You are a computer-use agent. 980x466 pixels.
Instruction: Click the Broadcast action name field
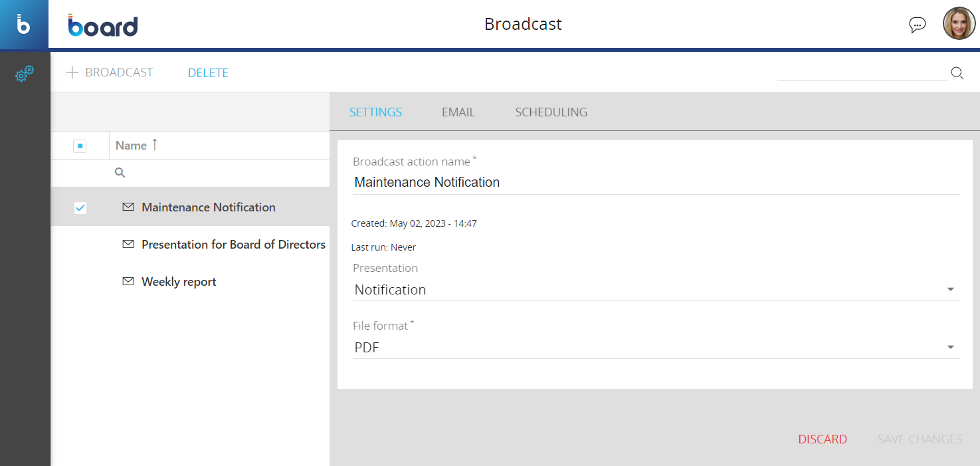coord(655,182)
